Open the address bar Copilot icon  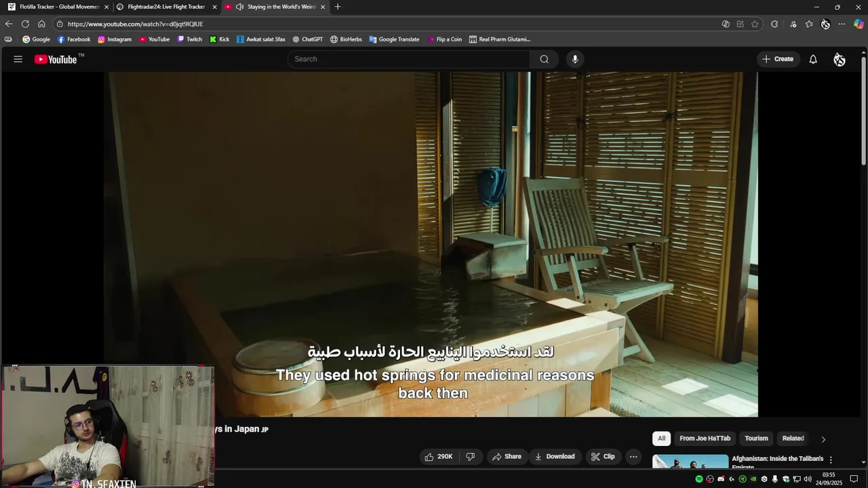pyautogui.click(x=726, y=24)
